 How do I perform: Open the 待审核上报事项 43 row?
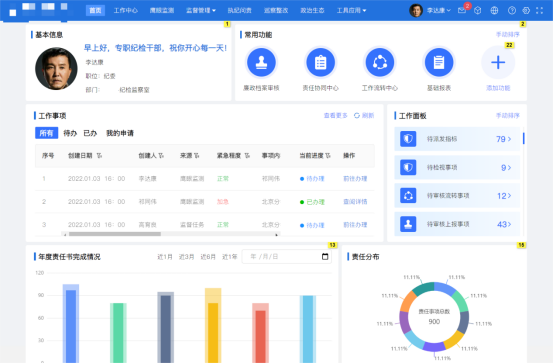click(457, 224)
